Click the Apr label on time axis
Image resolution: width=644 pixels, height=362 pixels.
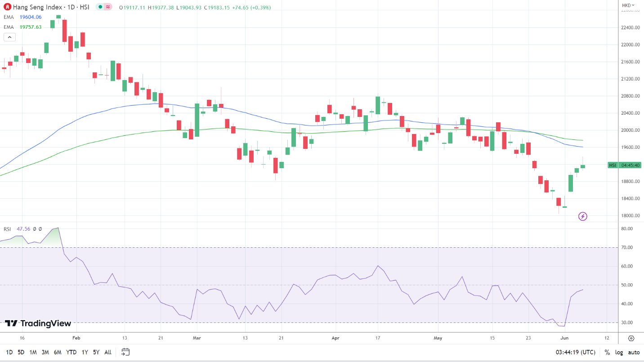[x=335, y=338]
